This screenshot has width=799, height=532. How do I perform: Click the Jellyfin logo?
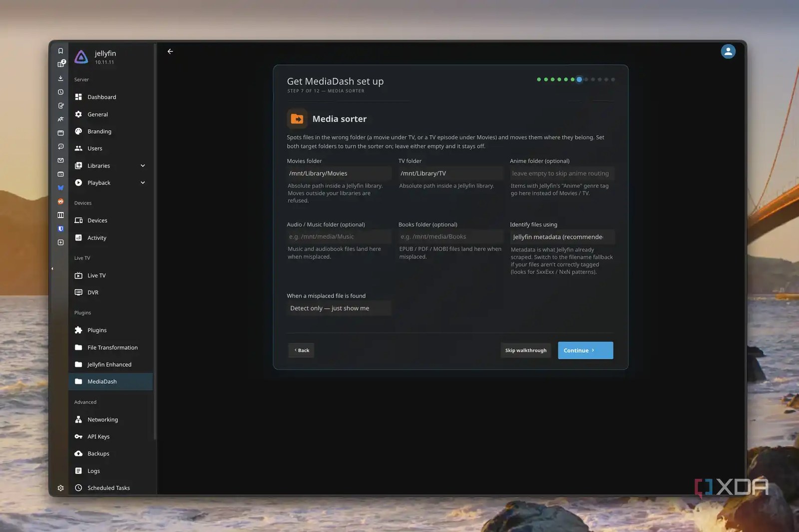click(x=81, y=57)
